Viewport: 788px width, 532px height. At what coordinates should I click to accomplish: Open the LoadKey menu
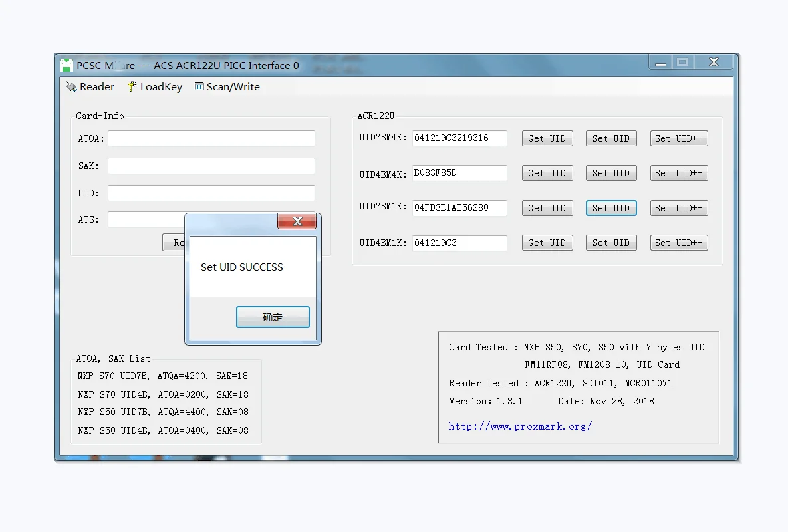pos(155,87)
